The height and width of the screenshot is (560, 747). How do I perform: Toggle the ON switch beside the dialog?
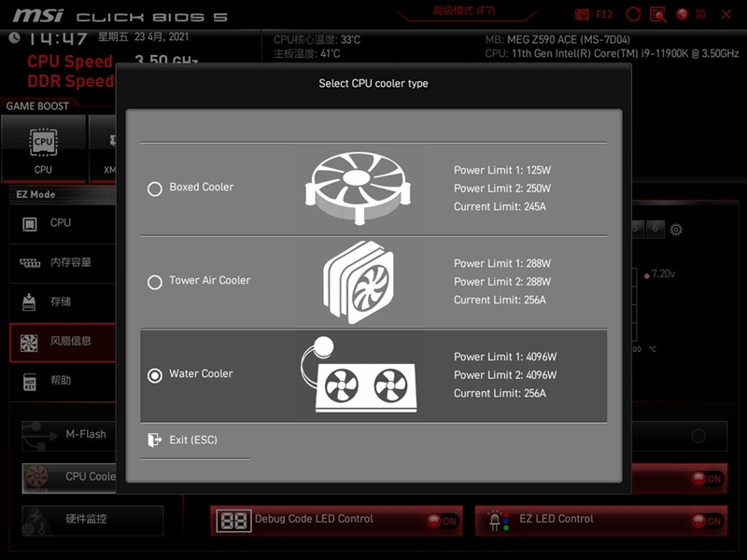(707, 479)
